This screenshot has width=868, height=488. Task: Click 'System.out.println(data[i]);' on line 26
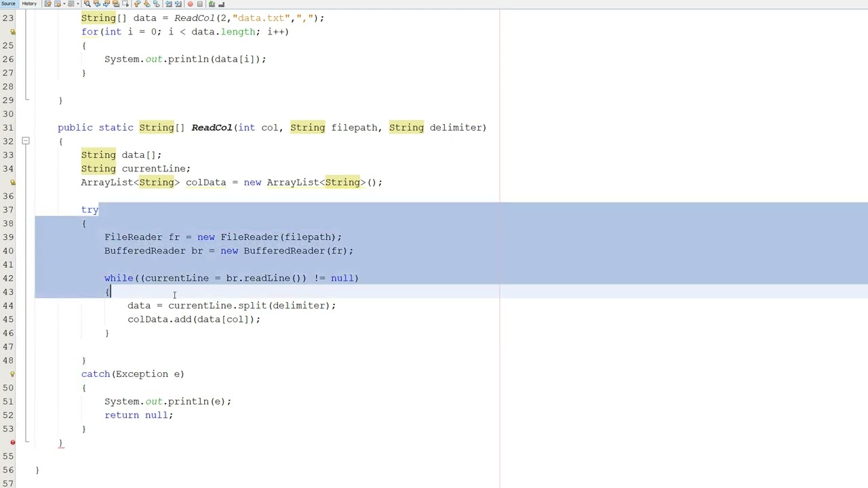tap(185, 59)
